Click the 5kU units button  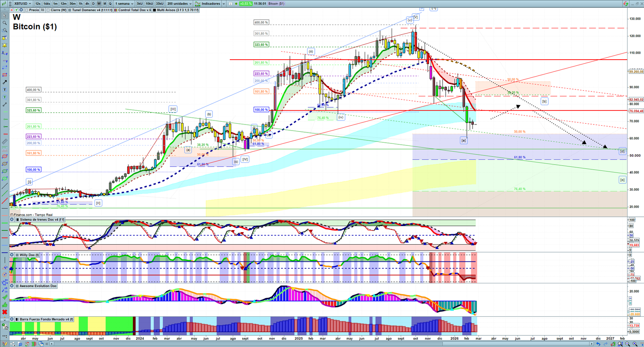coord(139,4)
